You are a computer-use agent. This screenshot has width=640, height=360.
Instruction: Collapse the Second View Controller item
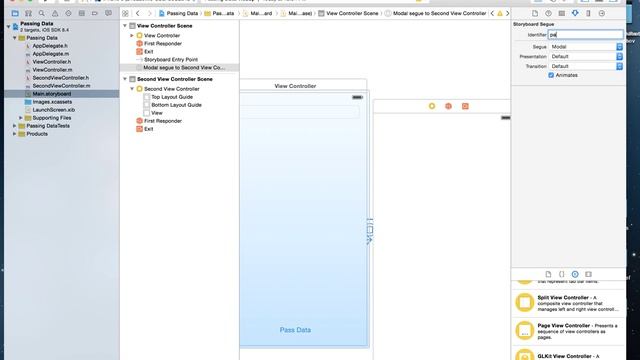(132, 89)
